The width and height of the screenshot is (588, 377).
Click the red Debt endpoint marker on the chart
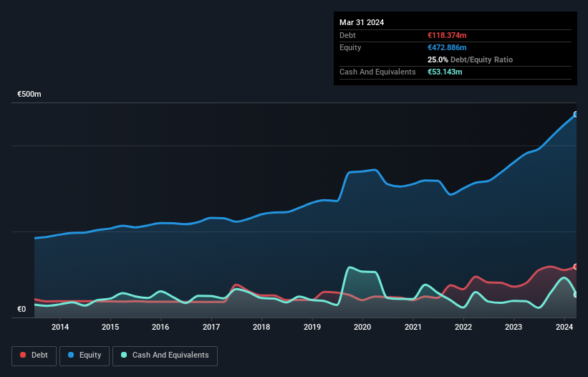tap(575, 267)
